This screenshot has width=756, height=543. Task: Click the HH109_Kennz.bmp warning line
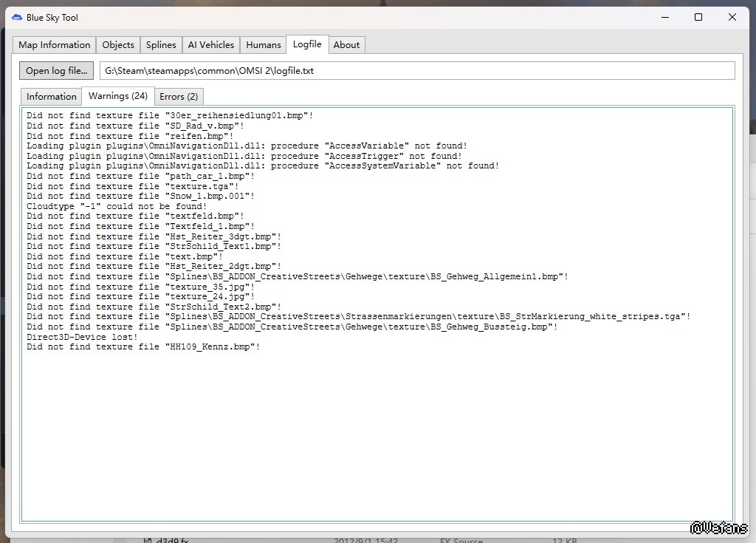point(143,347)
